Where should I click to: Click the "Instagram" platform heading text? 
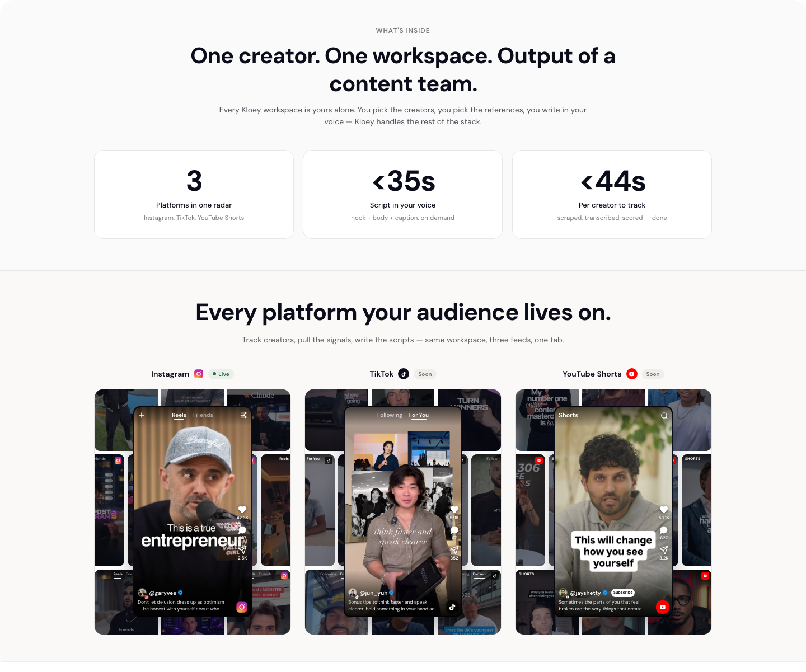click(x=170, y=374)
